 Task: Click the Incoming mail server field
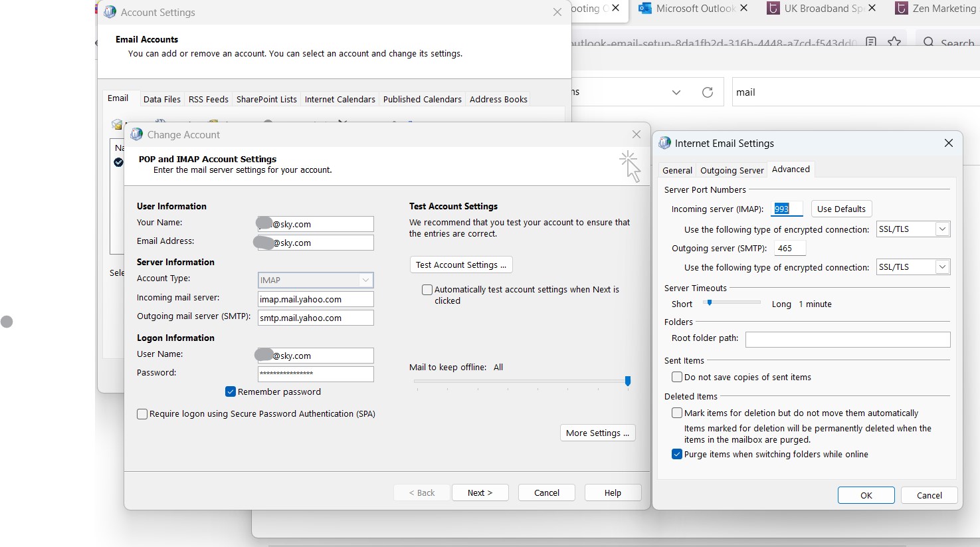(x=316, y=299)
